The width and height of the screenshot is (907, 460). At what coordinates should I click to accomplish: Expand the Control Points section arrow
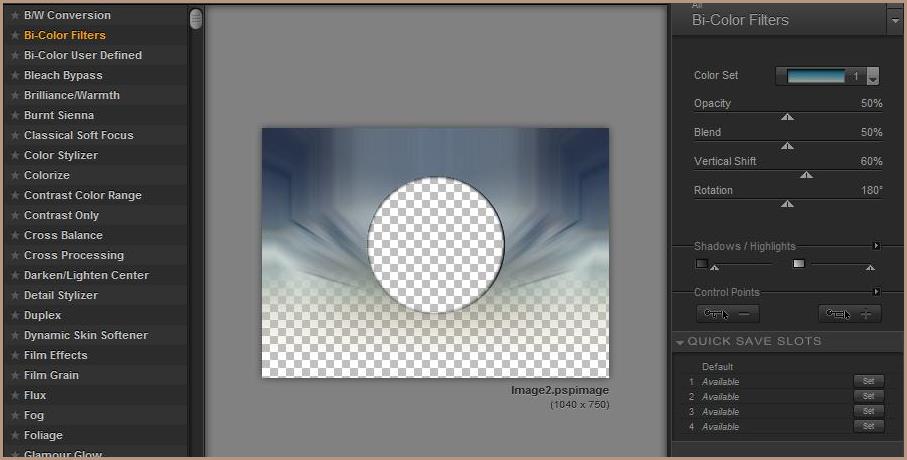(x=877, y=292)
